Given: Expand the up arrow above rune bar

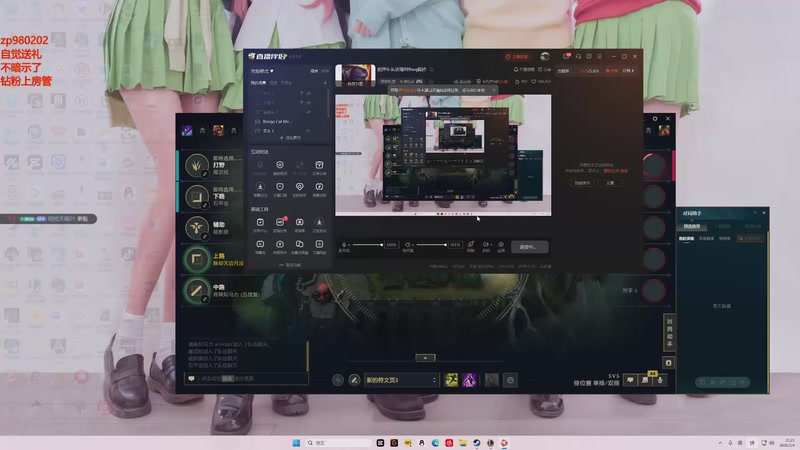Looking at the screenshot, I should click(425, 358).
